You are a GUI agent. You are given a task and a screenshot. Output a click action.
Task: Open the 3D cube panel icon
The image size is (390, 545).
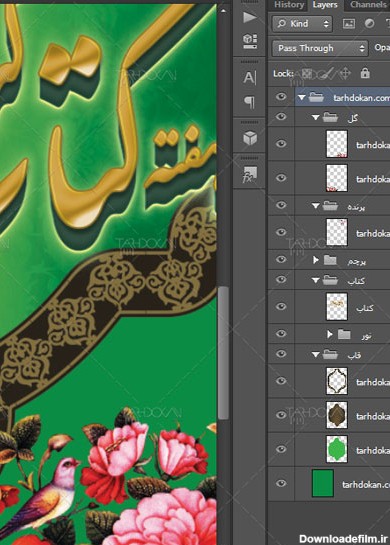250,138
